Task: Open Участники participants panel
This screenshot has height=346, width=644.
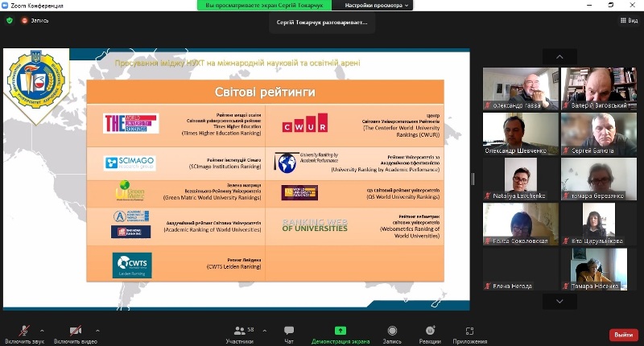Action: (x=239, y=335)
